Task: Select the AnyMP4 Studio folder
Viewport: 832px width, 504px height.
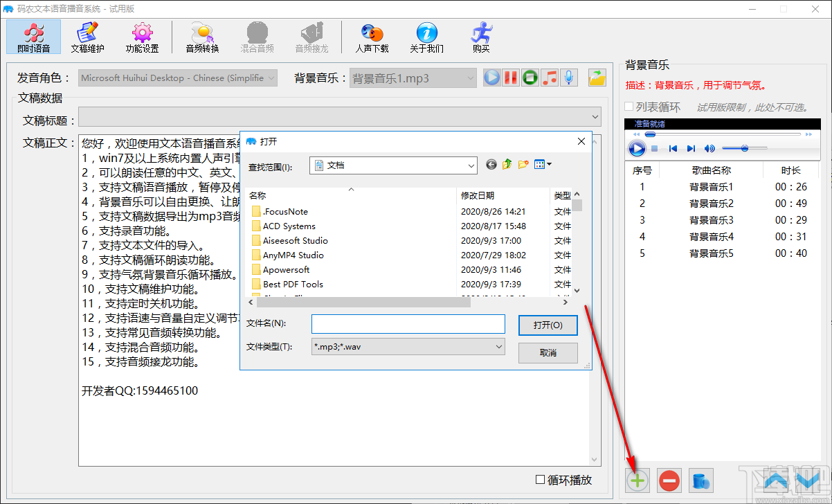Action: pos(287,255)
